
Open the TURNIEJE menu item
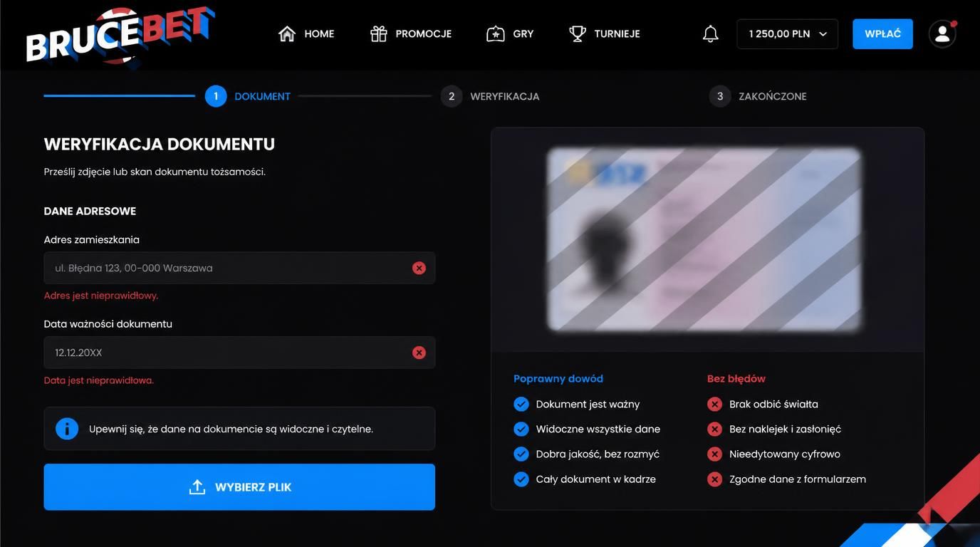[x=605, y=33]
